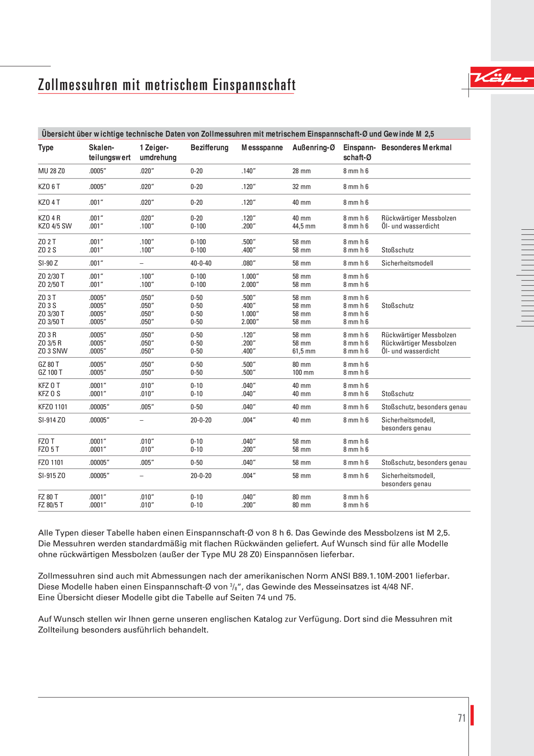
Task: Click the paragraph beginning 'Alle Typen dieser Tabelle'
Action: click(x=244, y=544)
